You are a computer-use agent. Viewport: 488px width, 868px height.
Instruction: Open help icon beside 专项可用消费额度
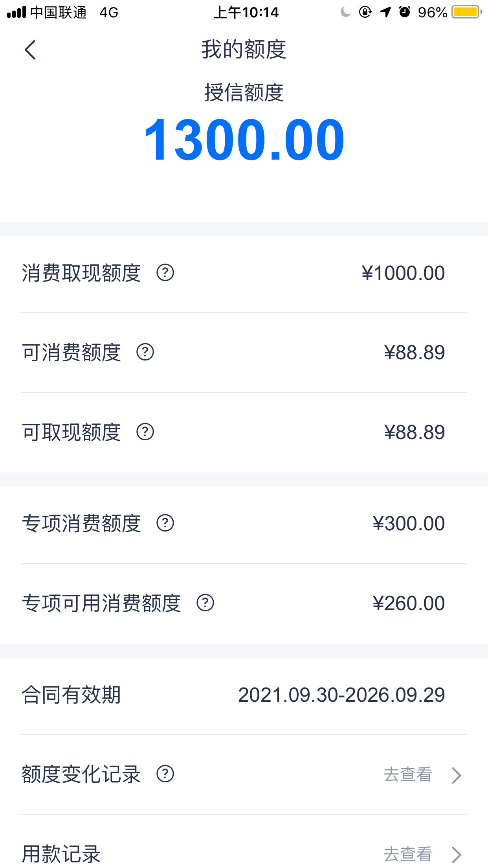click(x=205, y=603)
